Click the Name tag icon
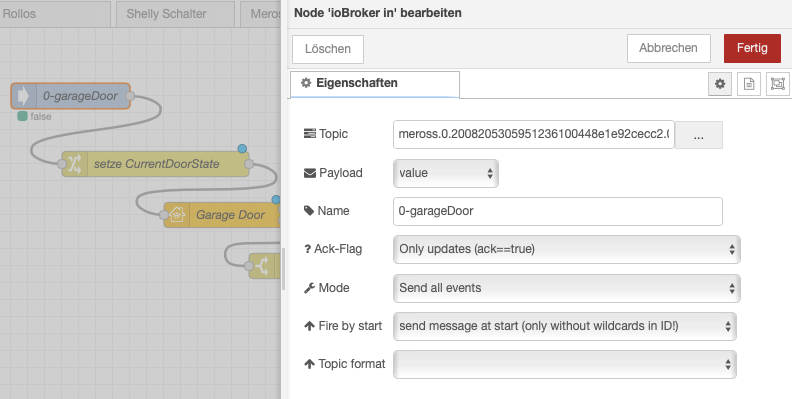792x399 pixels. coord(309,211)
